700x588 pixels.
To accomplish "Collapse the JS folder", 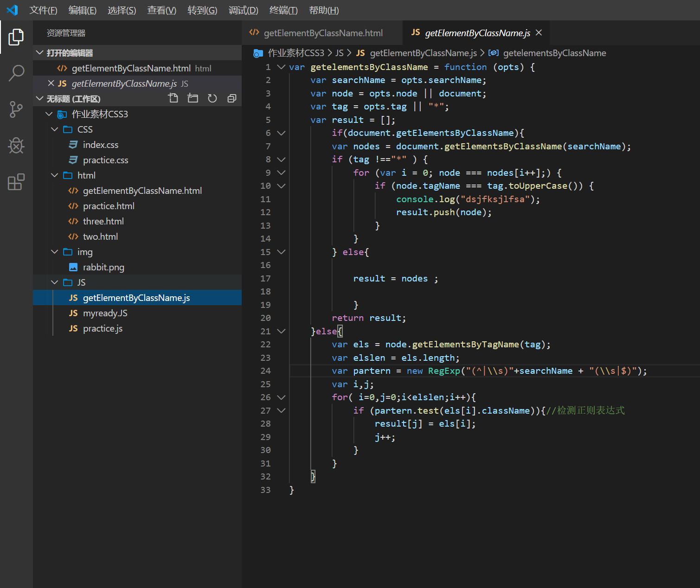I will [x=55, y=282].
